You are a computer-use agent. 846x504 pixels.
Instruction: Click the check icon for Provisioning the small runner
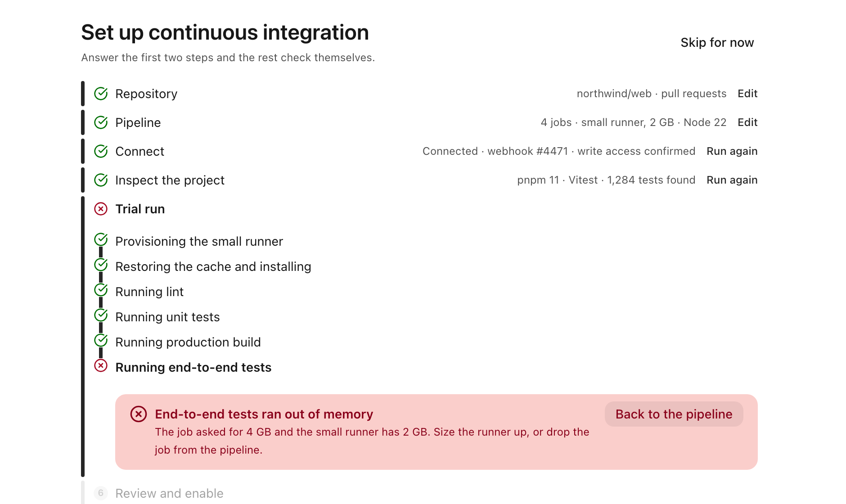pos(101,239)
